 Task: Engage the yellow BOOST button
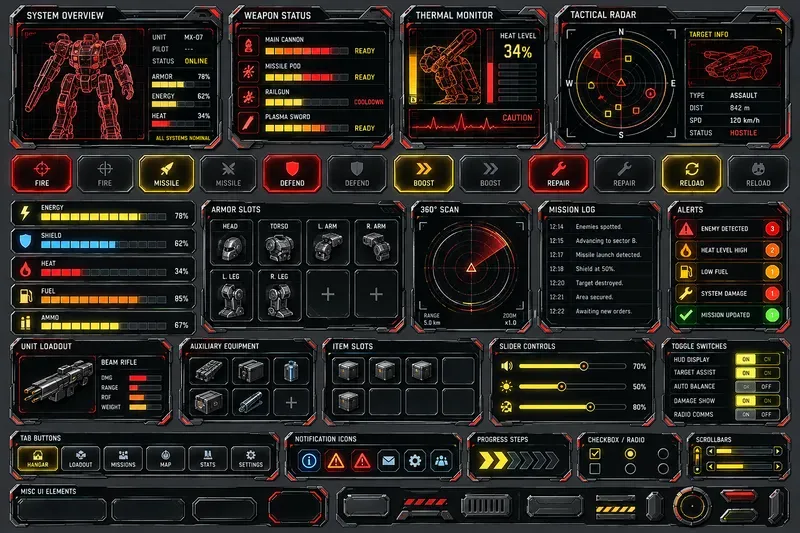coord(423,173)
